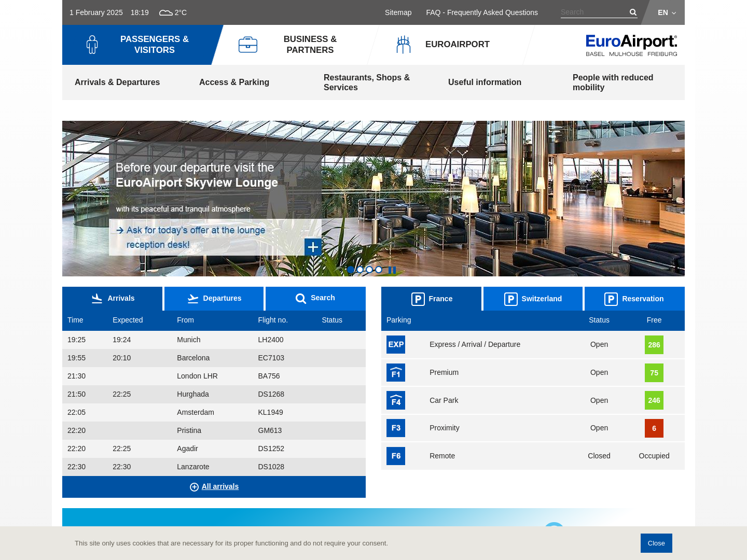Switch to the Departures tab
Screen dimensions: 747x560
[214, 299]
